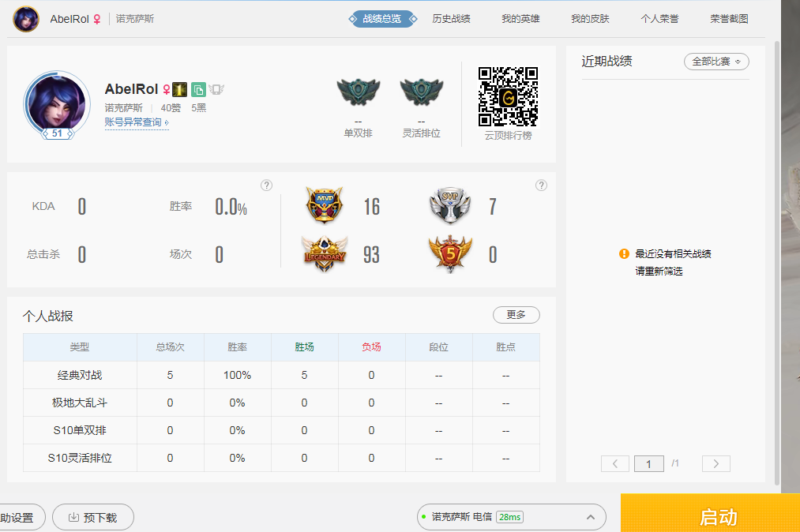Viewport: 800px width, 532px height.
Task: Click the 账号异常查询 link
Action: pos(137,122)
